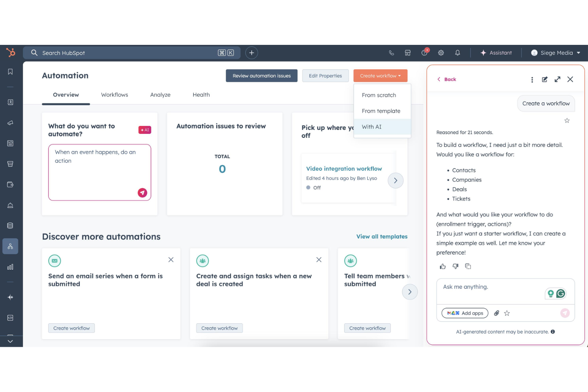This screenshot has height=392, width=588.
Task: Choose From template menu option
Action: coord(382,111)
